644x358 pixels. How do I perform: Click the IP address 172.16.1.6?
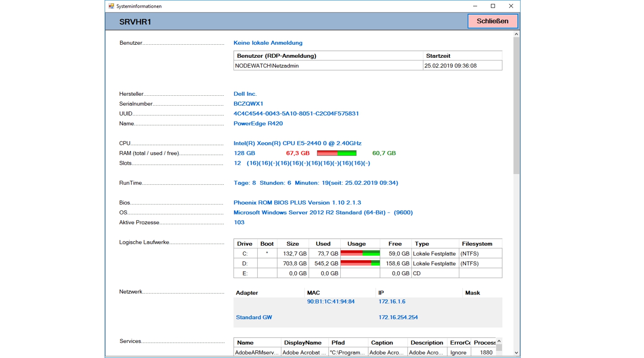pos(392,302)
